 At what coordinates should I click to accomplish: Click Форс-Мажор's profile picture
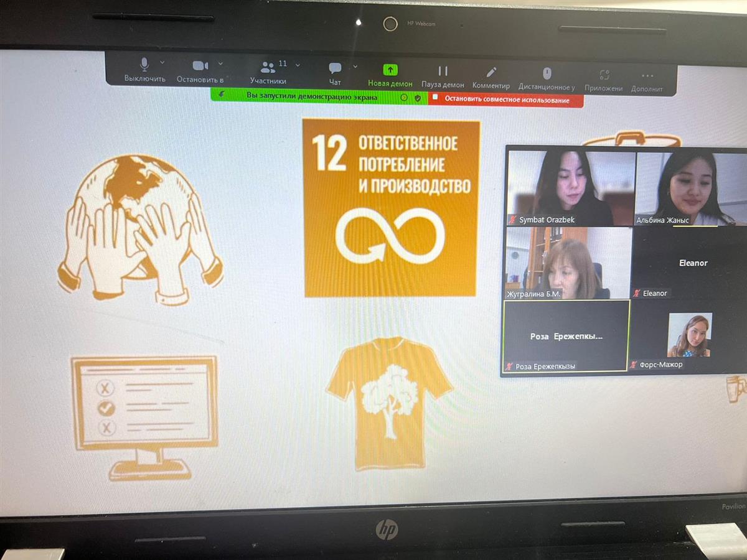[689, 334]
